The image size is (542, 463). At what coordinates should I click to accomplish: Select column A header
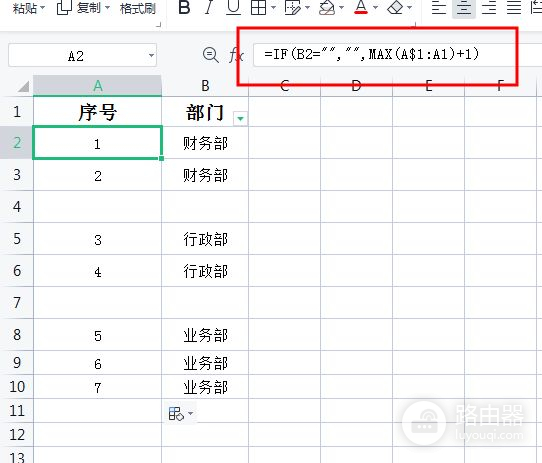point(97,86)
